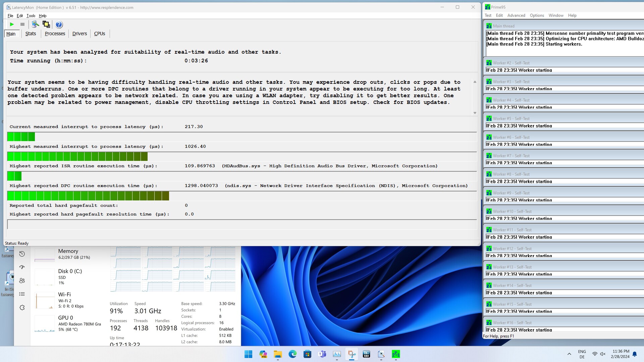Screen dimensions: 644x362
Task: Show hidden icons in the system tray
Action: 569,354
